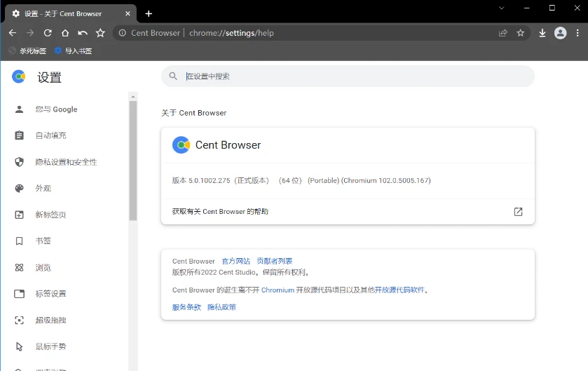The height and width of the screenshot is (371, 588).
Task: Go to home page via house icon
Action: point(65,33)
